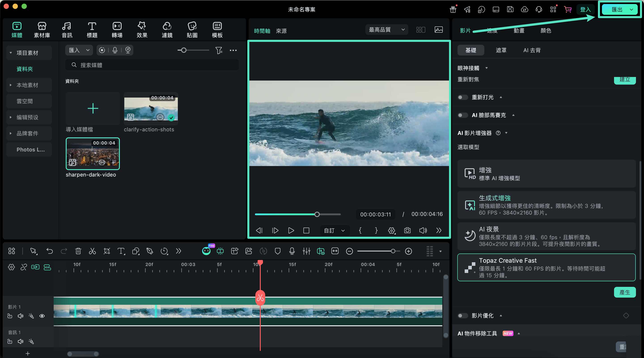Click the 登入 login button
The width and height of the screenshot is (644, 358).
tap(585, 9)
